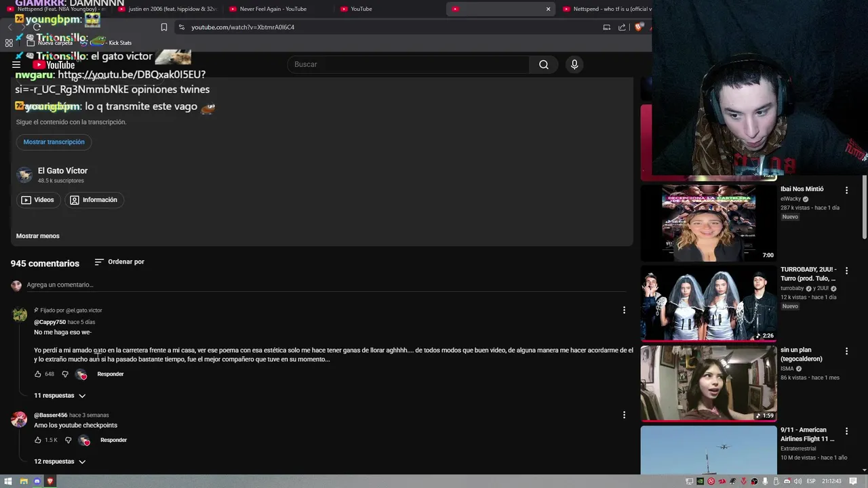Expand 11 respuestas under @Cappy750
Image resolution: width=868 pixels, height=488 pixels.
(60, 396)
